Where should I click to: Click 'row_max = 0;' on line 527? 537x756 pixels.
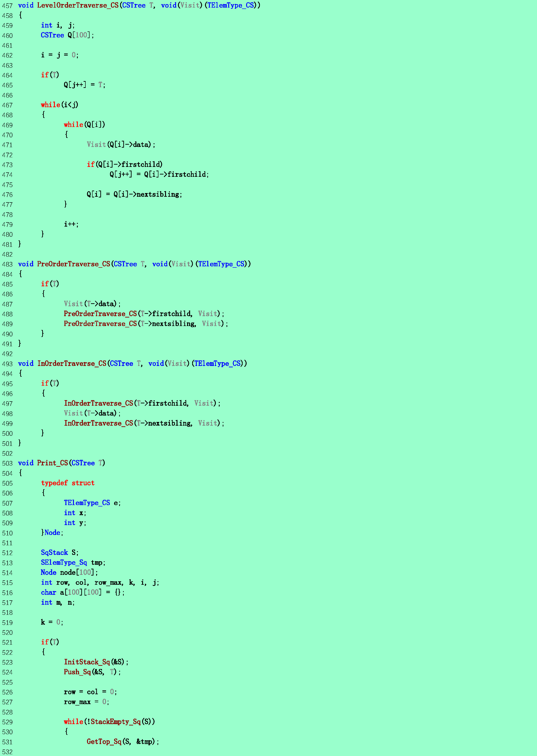(86, 702)
